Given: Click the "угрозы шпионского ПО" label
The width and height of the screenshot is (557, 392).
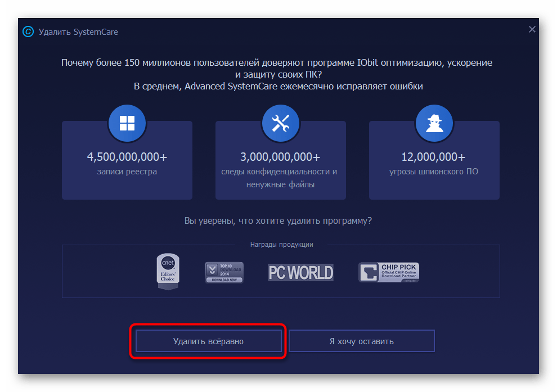Looking at the screenshot, I should pos(434,172).
